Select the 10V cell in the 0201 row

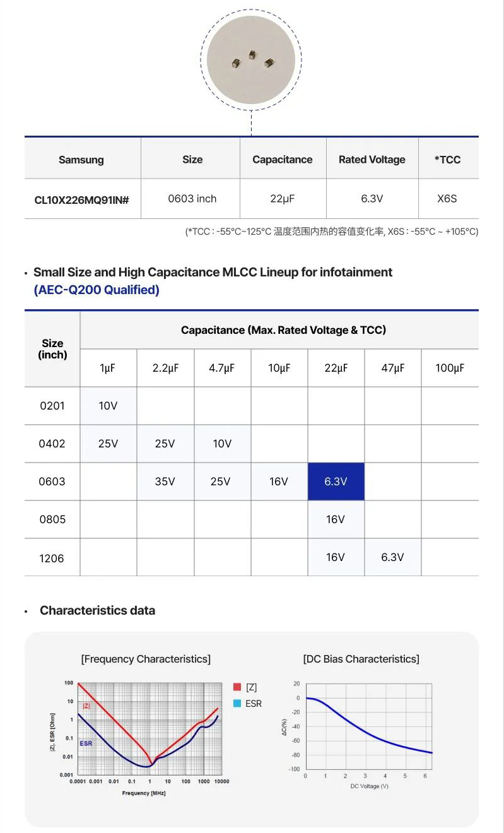(x=108, y=406)
